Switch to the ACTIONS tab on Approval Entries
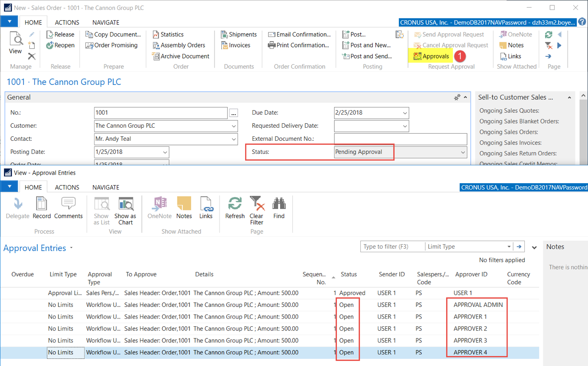The width and height of the screenshot is (588, 366). 67,187
